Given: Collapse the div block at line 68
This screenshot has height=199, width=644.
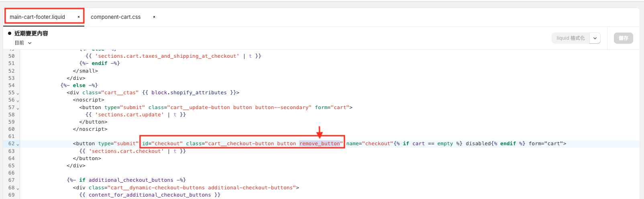Looking at the screenshot, I should coord(18,189).
